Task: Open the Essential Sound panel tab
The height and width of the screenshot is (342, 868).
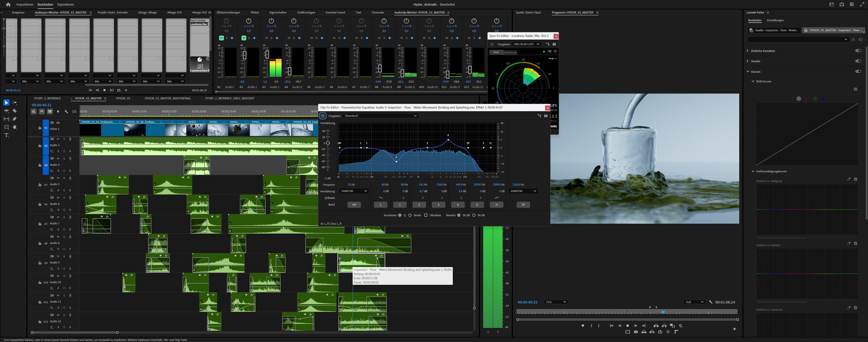Action: (x=335, y=12)
